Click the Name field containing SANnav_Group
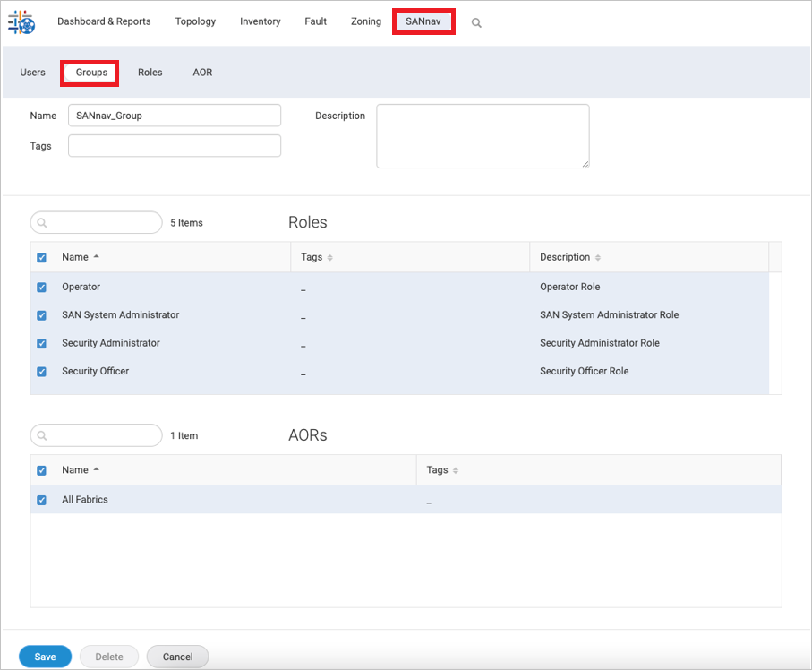This screenshot has width=812, height=670. tap(175, 116)
